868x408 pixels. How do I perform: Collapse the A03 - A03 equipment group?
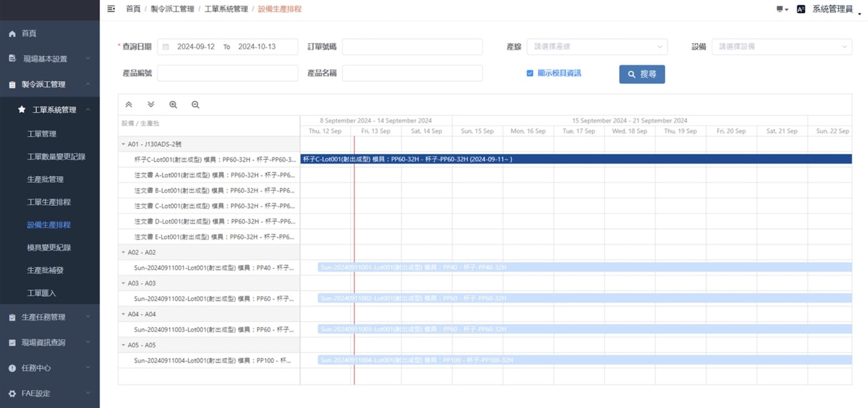(x=123, y=283)
